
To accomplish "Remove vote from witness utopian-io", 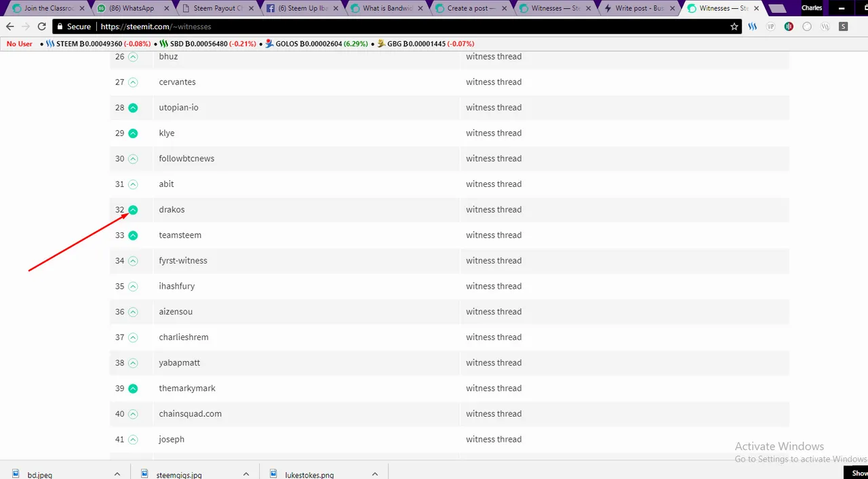I will click(x=133, y=108).
